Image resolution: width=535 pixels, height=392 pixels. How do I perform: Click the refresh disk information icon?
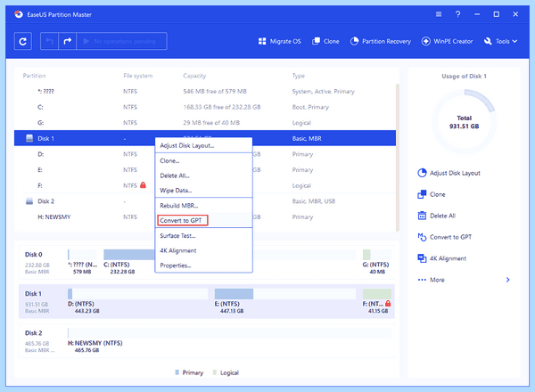[x=23, y=41]
